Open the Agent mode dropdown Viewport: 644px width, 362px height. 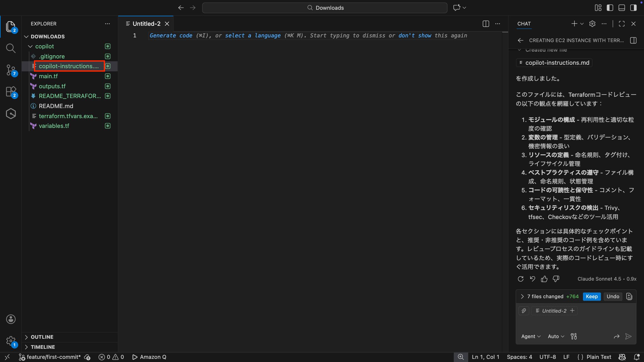coord(531,337)
